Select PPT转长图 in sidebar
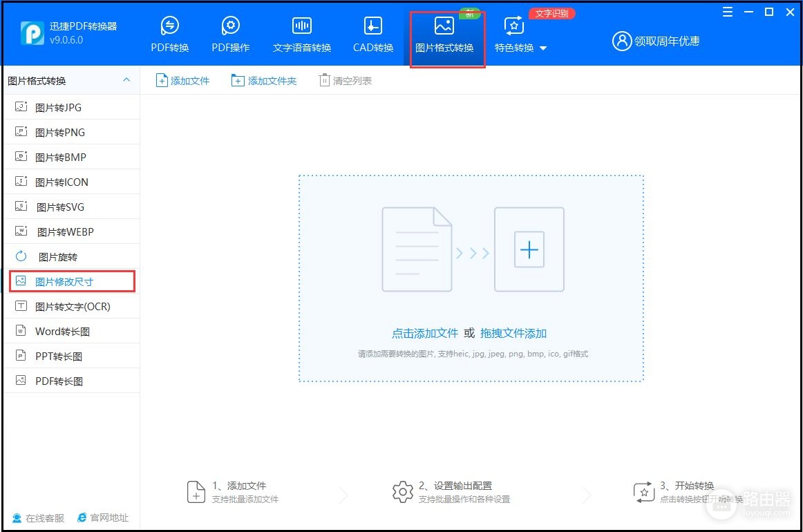803x532 pixels. 72,356
